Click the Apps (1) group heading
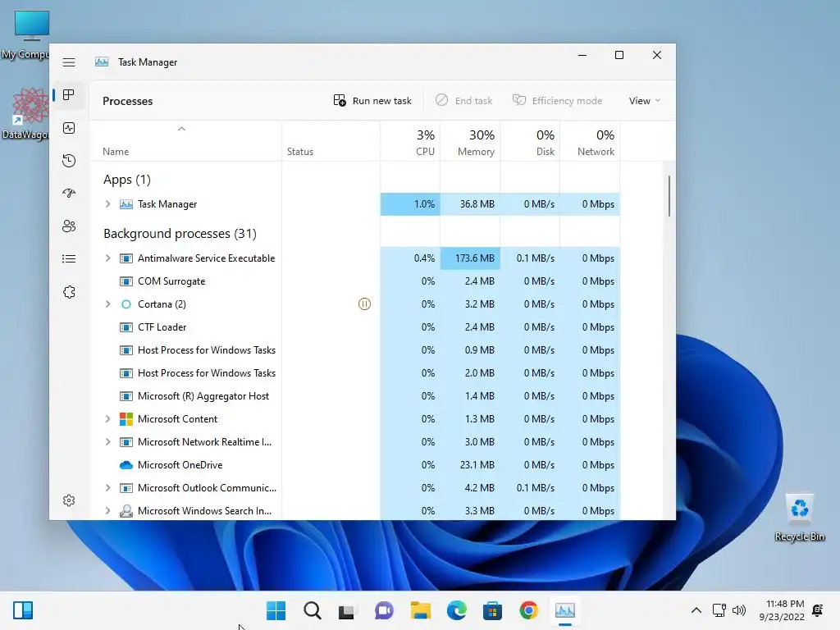840x630 pixels. pos(127,180)
